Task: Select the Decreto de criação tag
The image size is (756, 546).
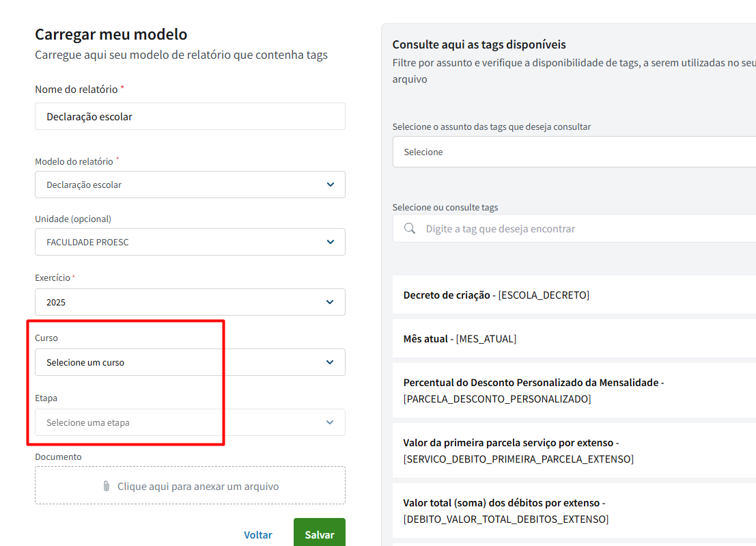Action: point(574,295)
